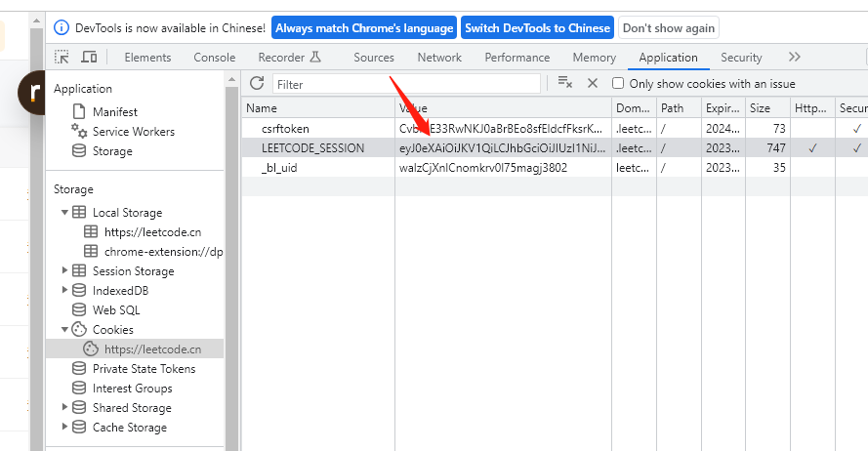
Task: Open the Security tab
Action: [741, 57]
